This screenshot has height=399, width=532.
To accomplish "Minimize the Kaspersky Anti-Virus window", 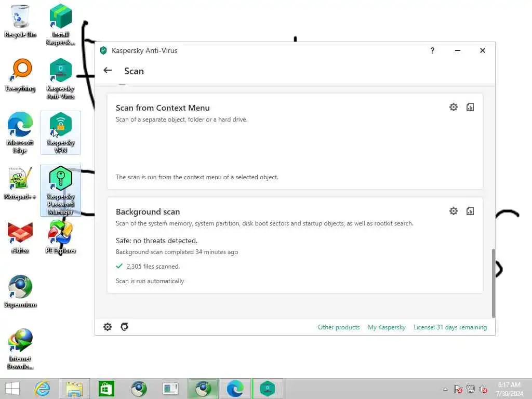I will point(457,50).
